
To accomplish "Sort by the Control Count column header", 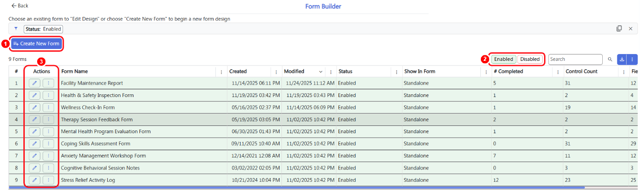I will pyautogui.click(x=582, y=71).
